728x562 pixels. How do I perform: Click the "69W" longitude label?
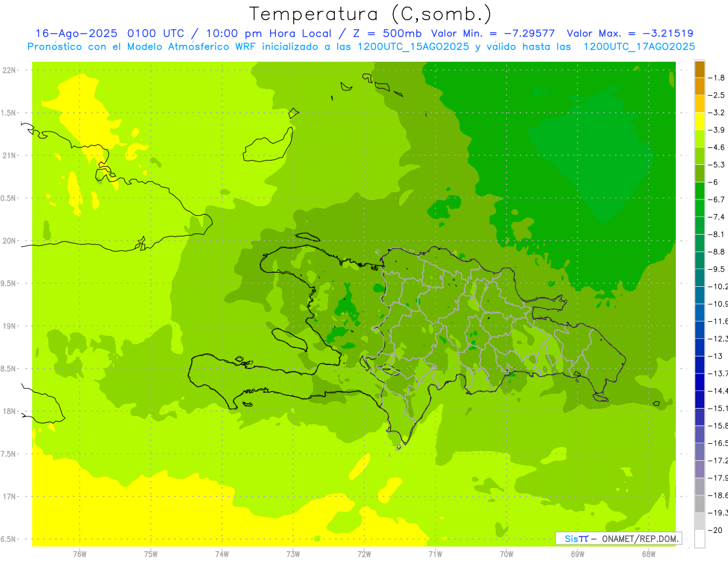pyautogui.click(x=578, y=554)
